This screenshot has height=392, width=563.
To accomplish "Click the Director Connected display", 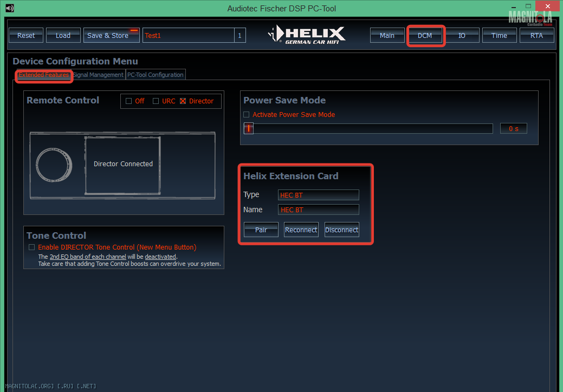I will pos(123,165).
